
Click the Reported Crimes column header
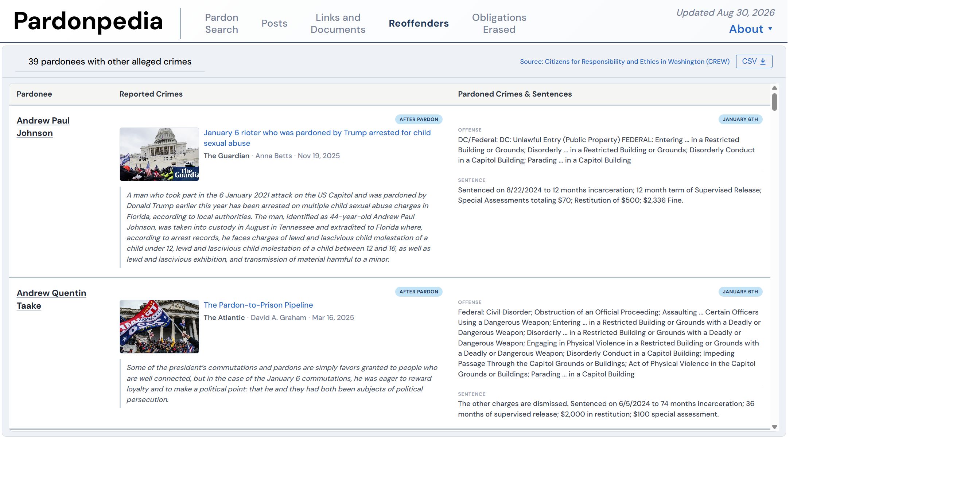click(x=151, y=94)
